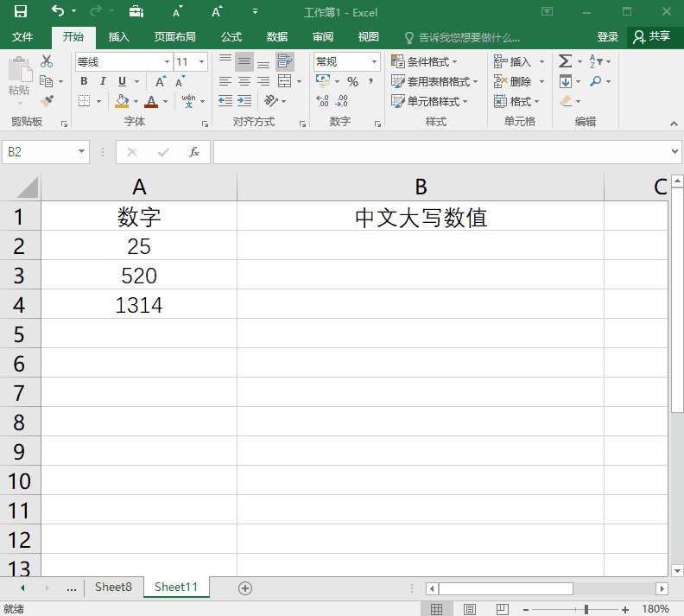Add a new sheet with plus button
Image resolution: width=684 pixels, height=616 pixels.
(245, 588)
